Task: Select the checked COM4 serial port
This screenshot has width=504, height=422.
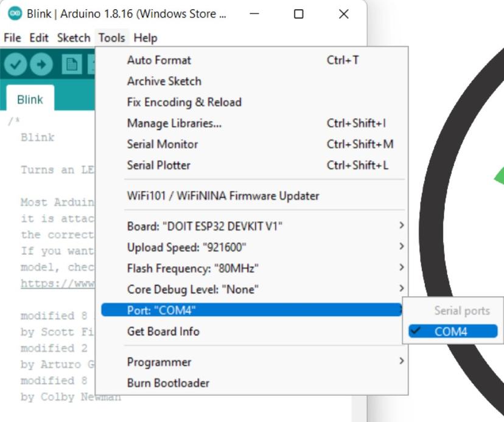Action: point(450,331)
